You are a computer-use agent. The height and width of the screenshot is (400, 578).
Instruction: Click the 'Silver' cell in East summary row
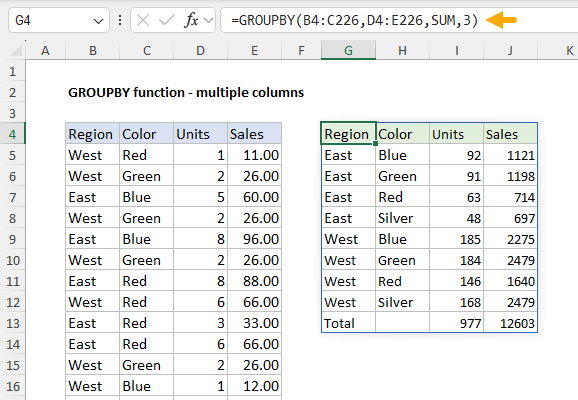(402, 218)
